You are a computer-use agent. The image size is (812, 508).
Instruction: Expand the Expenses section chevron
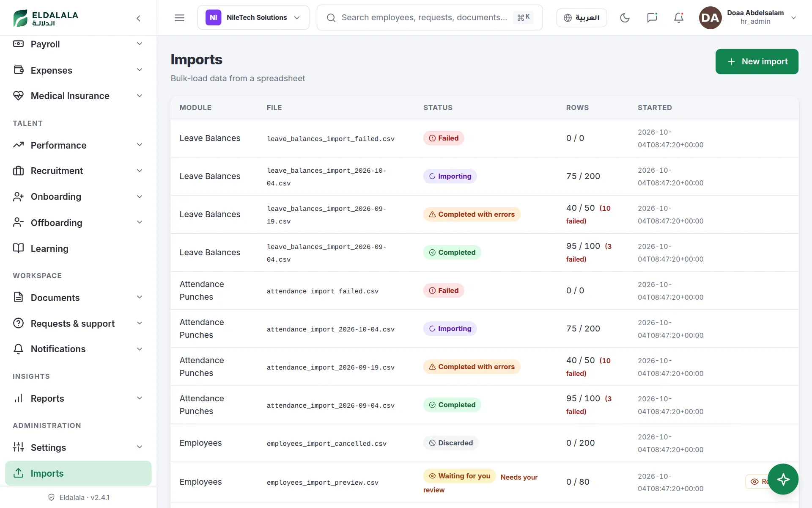click(x=140, y=70)
